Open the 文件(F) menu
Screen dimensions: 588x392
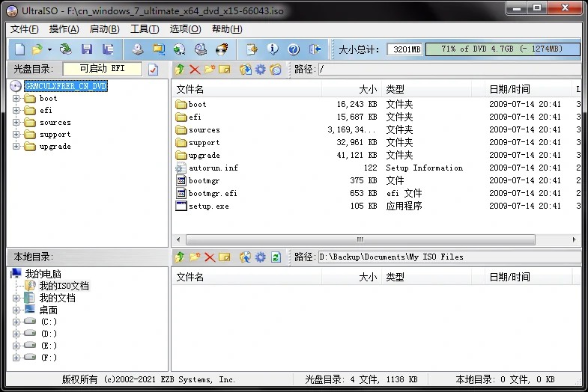click(x=25, y=29)
